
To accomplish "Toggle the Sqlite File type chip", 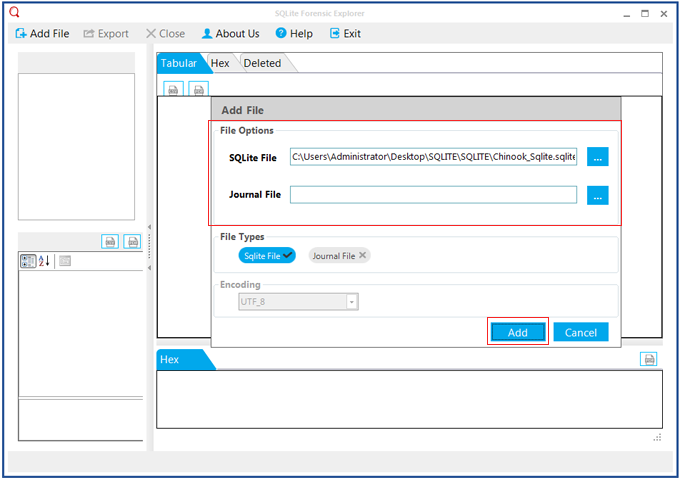I will pyautogui.click(x=266, y=255).
